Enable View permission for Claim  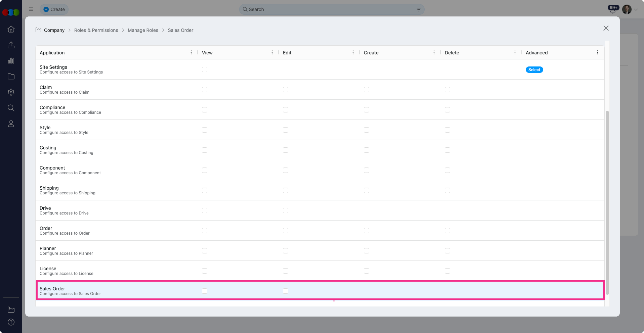coord(205,90)
